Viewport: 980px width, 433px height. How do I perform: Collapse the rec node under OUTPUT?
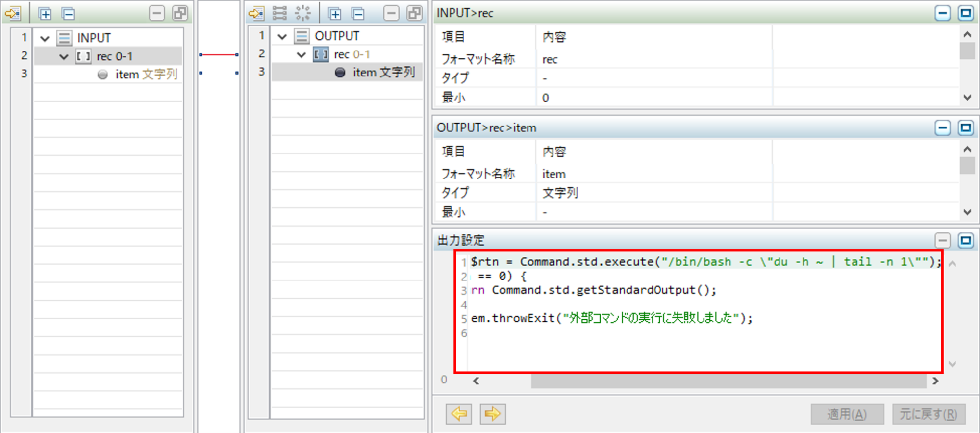pyautogui.click(x=302, y=55)
